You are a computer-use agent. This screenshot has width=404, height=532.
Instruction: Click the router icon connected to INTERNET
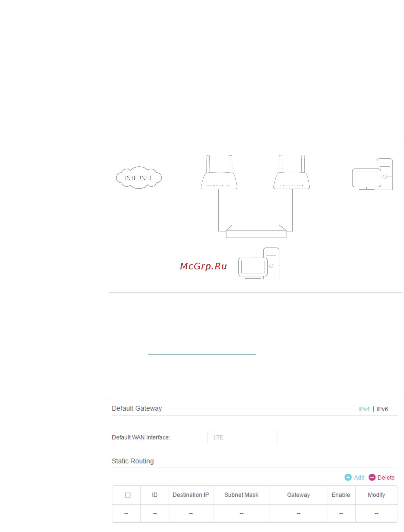coord(219,172)
